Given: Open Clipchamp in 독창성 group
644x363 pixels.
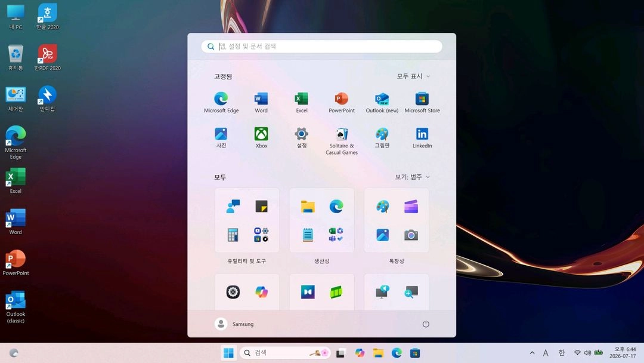Looking at the screenshot, I should point(411,206).
